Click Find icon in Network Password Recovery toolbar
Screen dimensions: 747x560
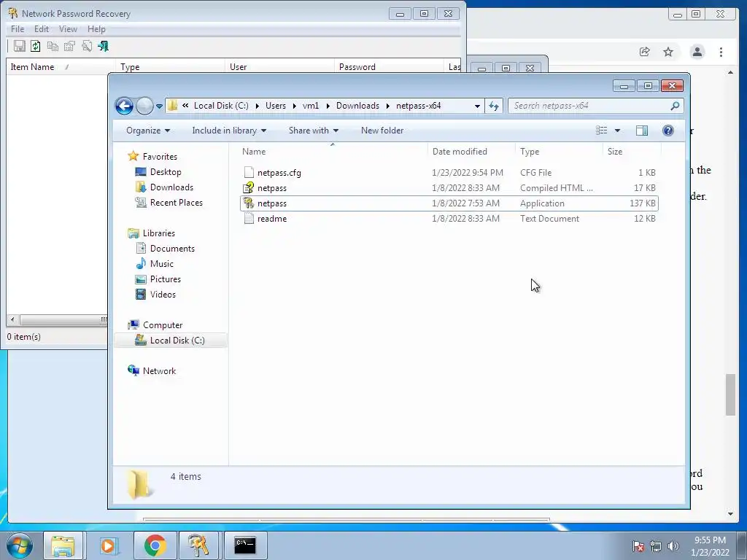coord(87,46)
